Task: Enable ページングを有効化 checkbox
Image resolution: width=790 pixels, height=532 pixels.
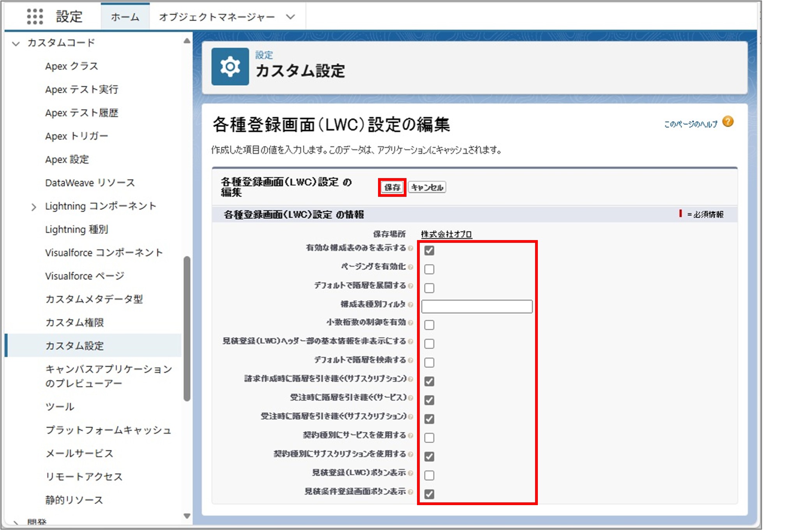Action: [429, 269]
